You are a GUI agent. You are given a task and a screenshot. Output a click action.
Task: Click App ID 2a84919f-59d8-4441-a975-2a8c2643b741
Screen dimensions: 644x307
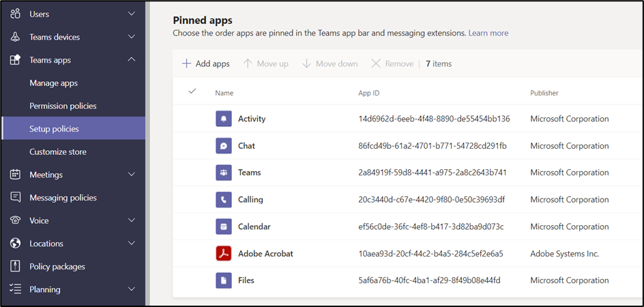click(432, 173)
